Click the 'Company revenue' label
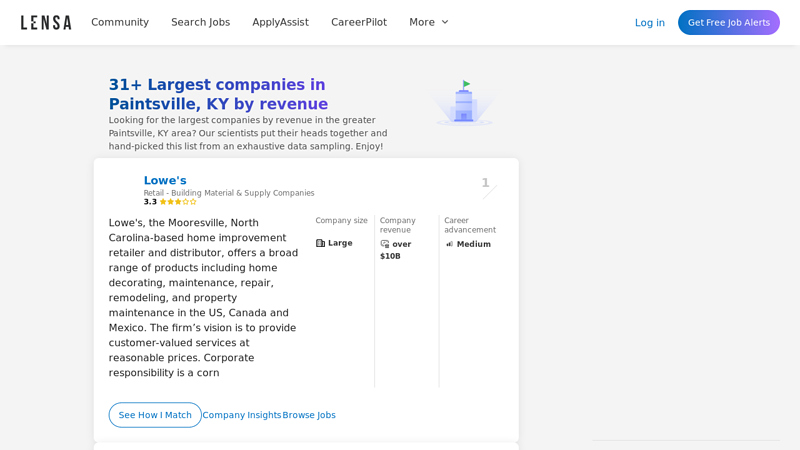The width and height of the screenshot is (800, 450). tap(397, 225)
